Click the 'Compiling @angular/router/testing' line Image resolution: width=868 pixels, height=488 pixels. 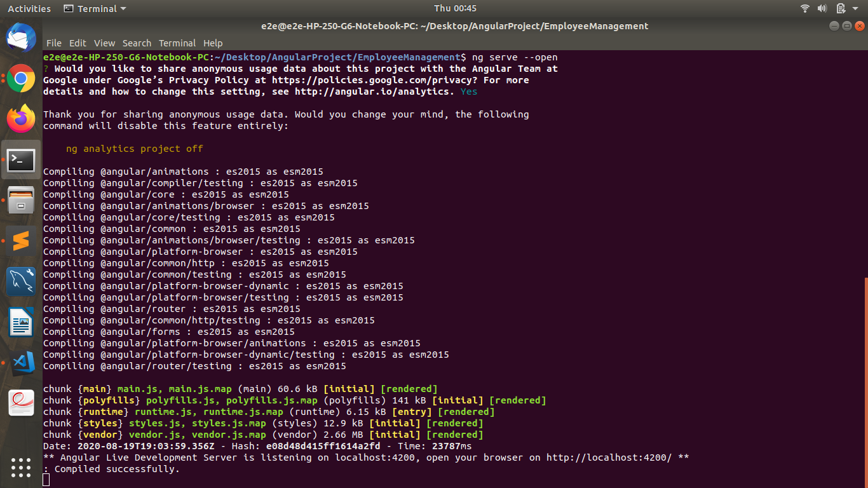pyautogui.click(x=194, y=366)
